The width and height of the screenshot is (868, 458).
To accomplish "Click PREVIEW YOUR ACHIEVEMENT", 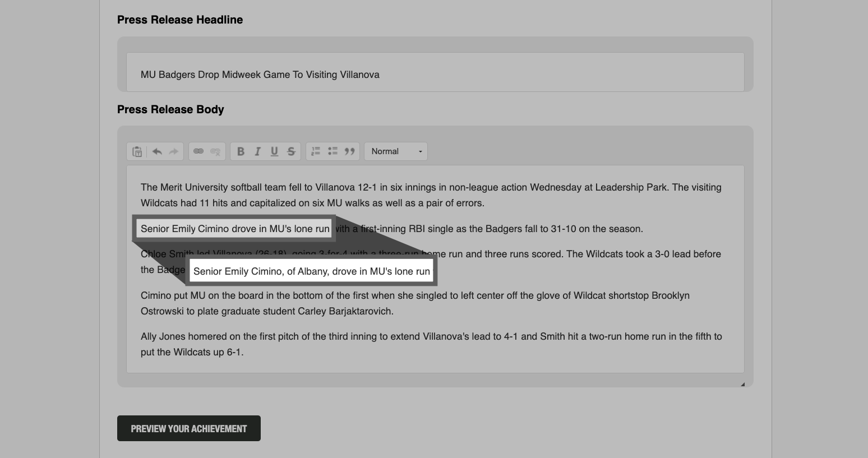I will pyautogui.click(x=188, y=428).
